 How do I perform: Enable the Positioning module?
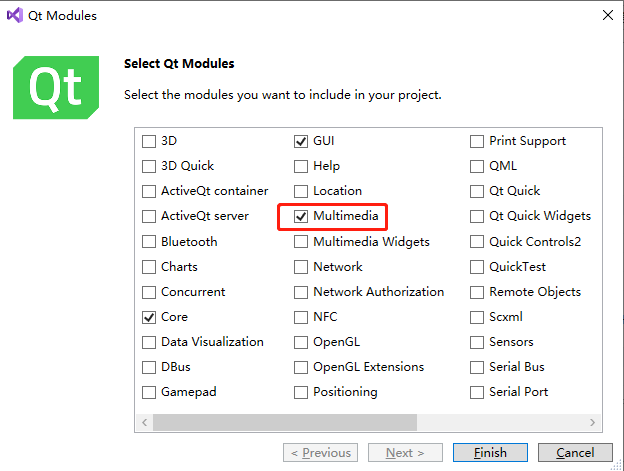click(301, 393)
